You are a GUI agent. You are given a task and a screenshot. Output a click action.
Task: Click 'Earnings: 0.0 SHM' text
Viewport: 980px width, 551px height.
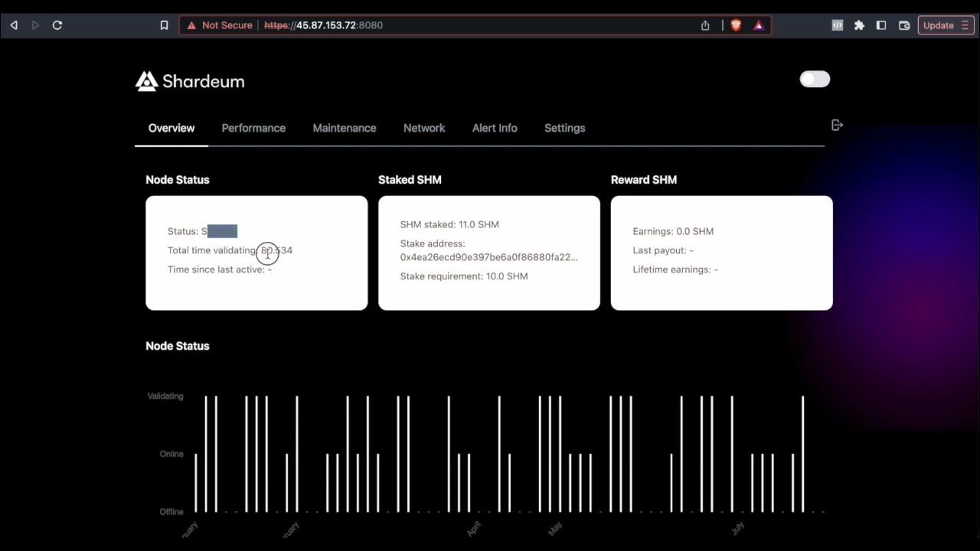673,231
